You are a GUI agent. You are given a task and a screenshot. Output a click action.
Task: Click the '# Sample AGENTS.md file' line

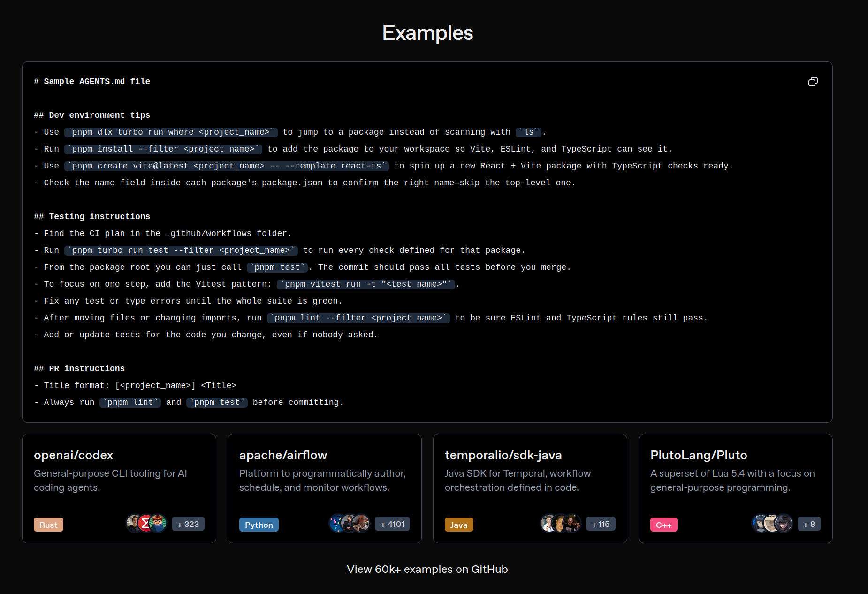92,82
